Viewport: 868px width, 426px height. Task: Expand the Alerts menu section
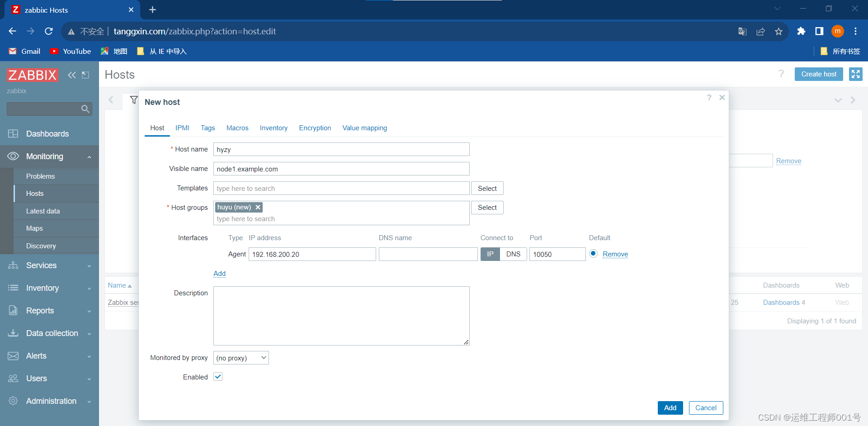click(x=89, y=356)
